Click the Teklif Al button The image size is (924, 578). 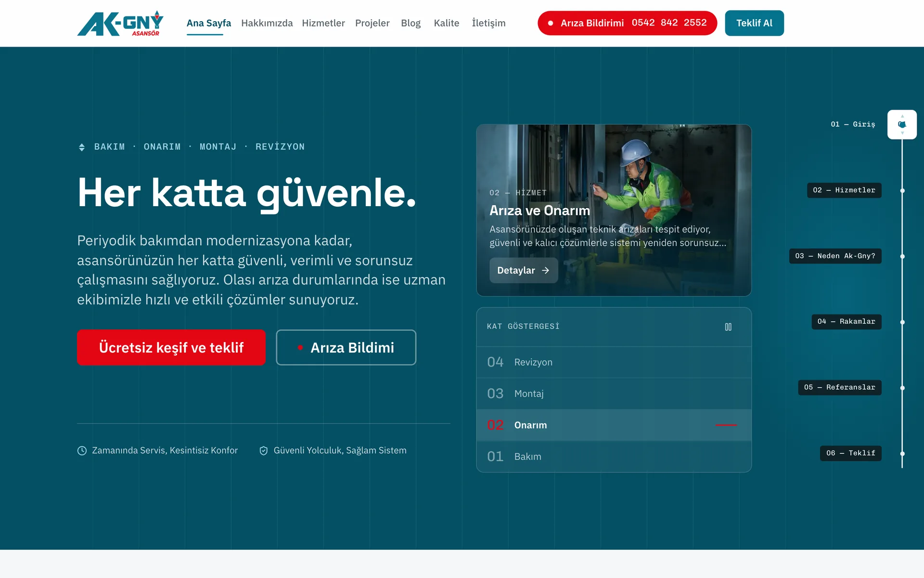pos(754,23)
